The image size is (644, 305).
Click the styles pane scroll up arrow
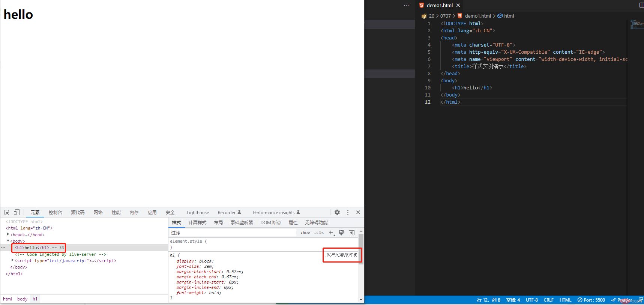361,231
